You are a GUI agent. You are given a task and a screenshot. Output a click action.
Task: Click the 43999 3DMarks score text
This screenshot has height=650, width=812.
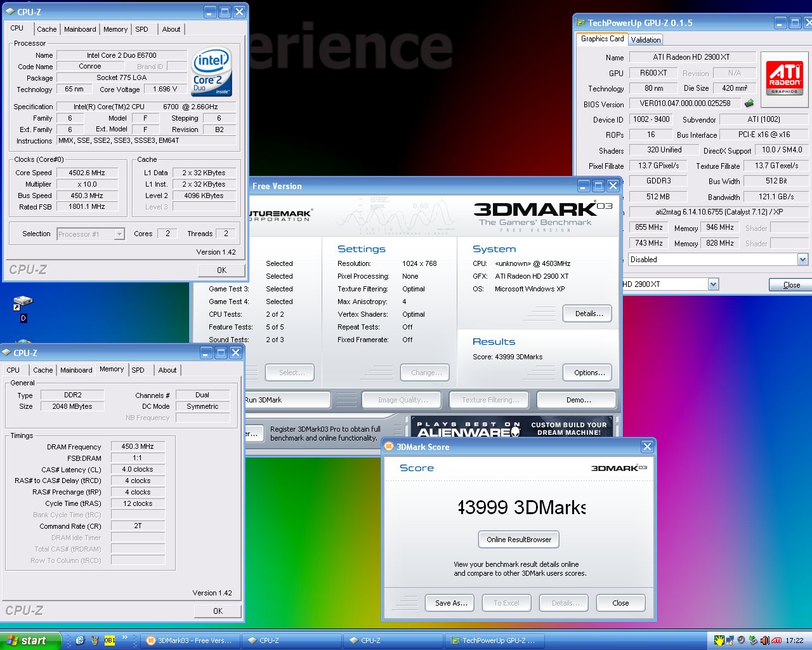(x=521, y=507)
